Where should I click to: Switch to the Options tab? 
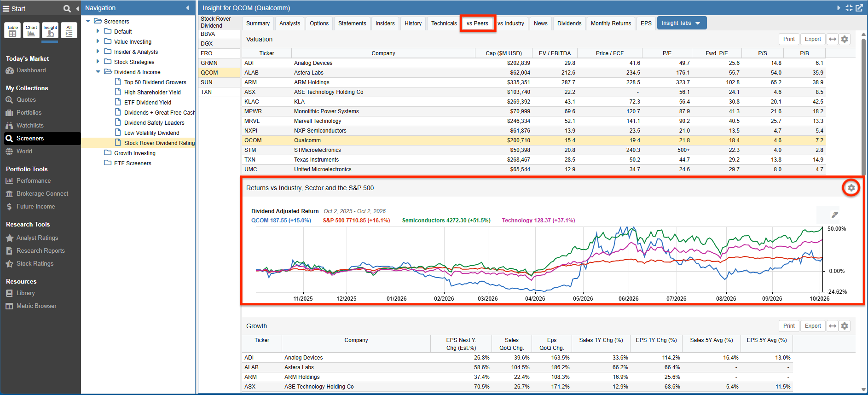[319, 23]
